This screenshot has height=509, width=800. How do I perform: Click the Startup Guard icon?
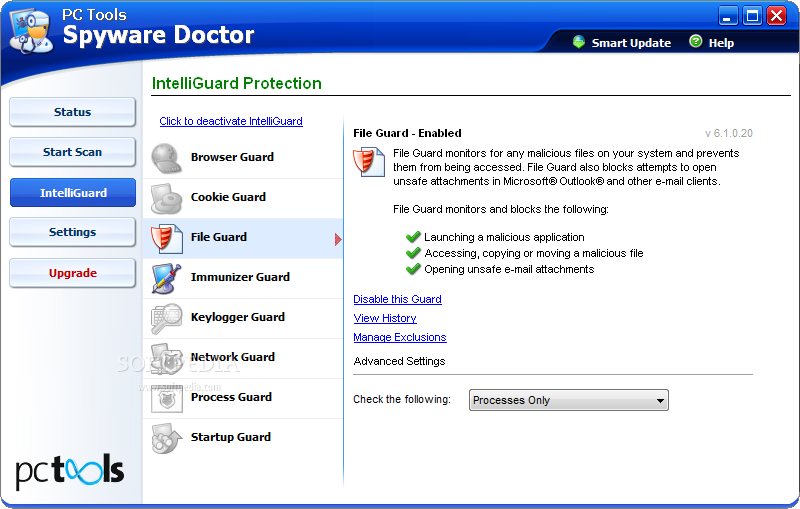pos(166,438)
